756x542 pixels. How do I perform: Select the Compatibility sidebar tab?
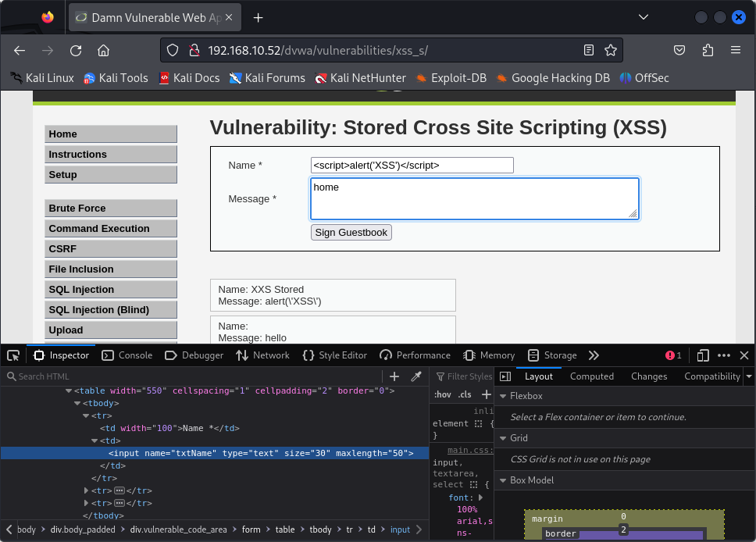[x=712, y=376]
